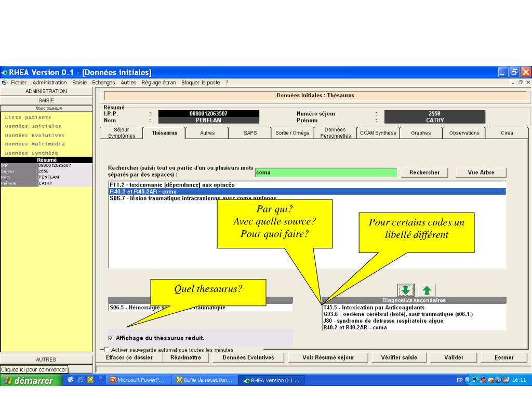Click the Voir Résumé séjour button
The width and height of the screenshot is (532, 399).
tap(328, 357)
